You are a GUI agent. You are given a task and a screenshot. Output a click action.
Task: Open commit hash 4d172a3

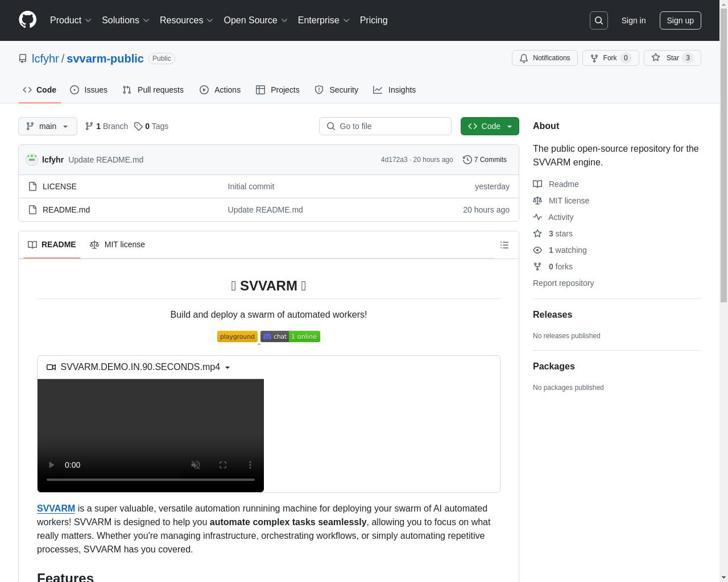tap(394, 160)
